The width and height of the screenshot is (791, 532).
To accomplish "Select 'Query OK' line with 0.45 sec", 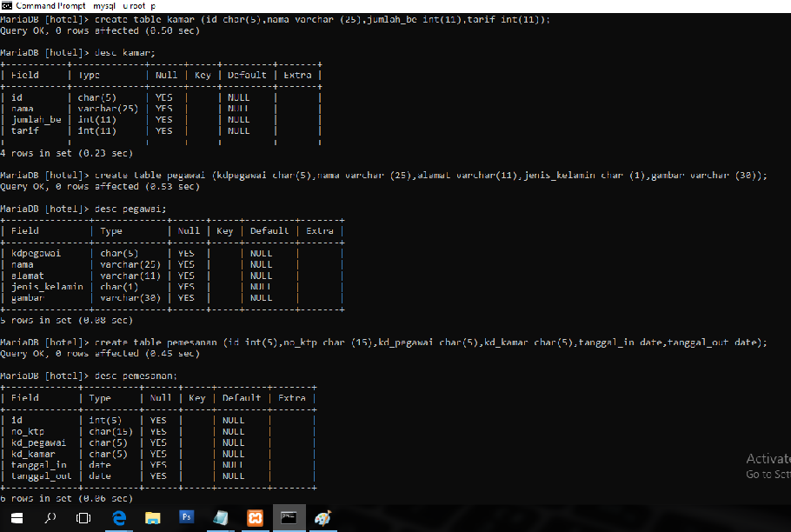I will coord(100,353).
